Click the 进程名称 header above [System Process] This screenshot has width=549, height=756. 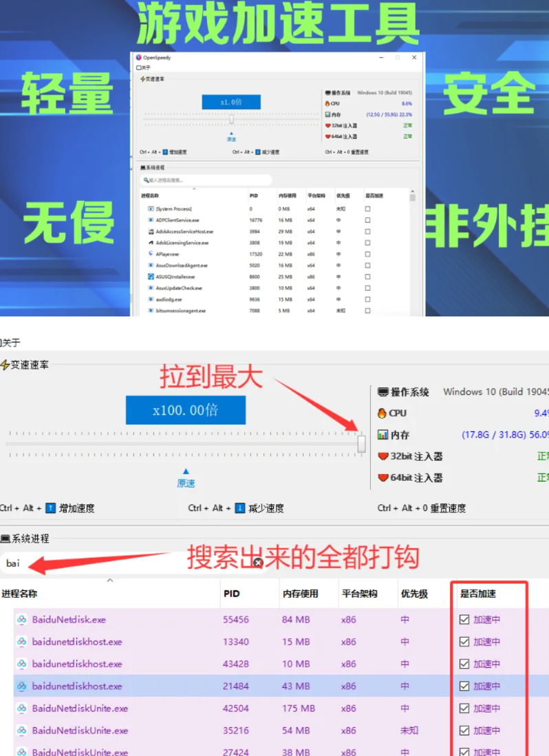coord(150,196)
